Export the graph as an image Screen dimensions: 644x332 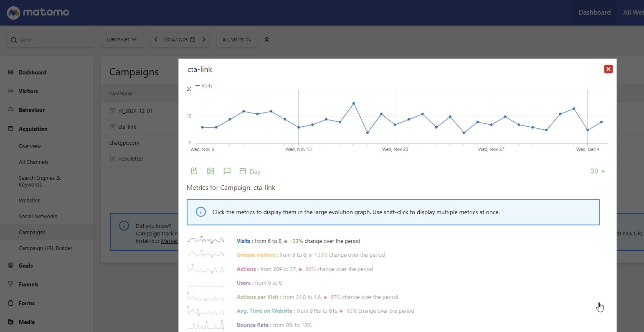pyautogui.click(x=210, y=171)
